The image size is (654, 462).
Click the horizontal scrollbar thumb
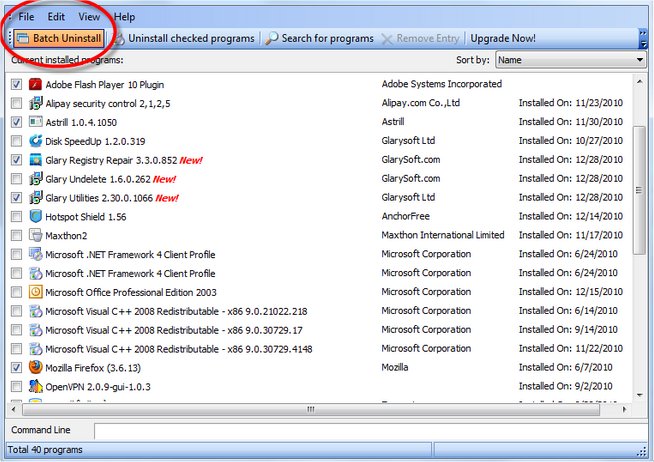coord(311,409)
